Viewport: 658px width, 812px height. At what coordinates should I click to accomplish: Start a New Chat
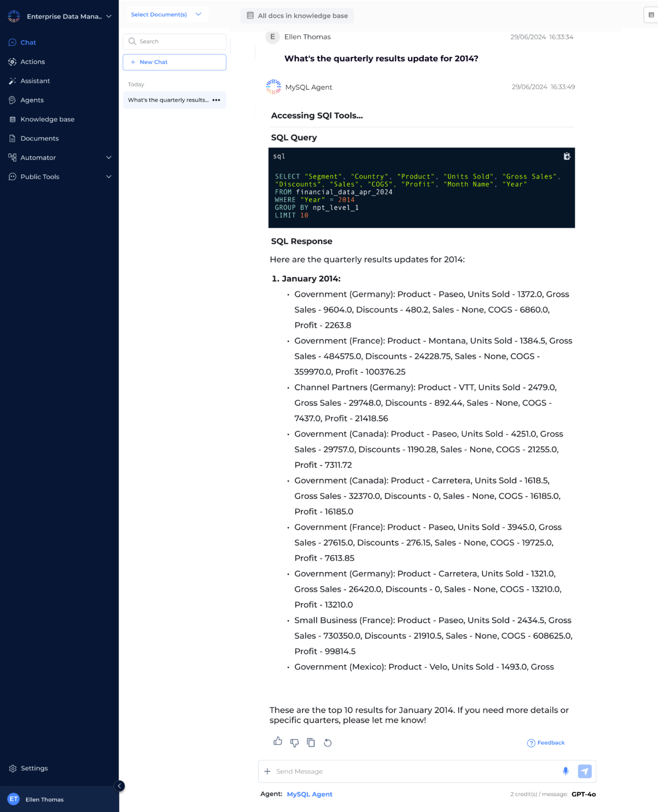[x=175, y=62]
